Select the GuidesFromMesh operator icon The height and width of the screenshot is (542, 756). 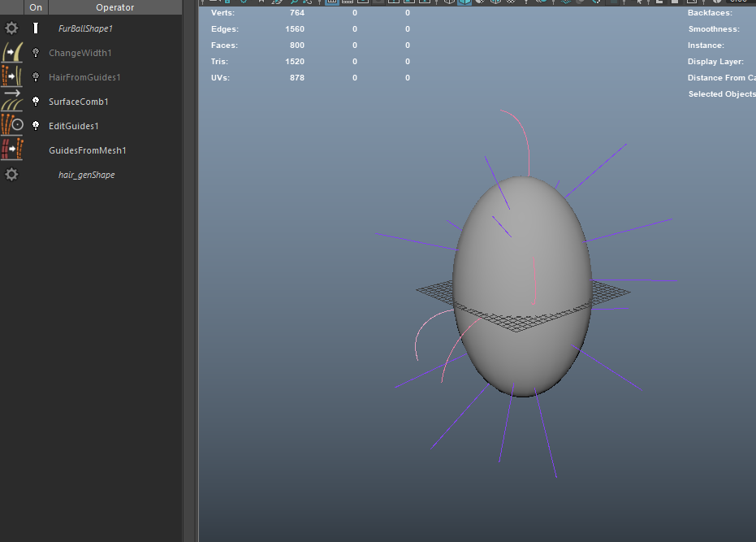pos(11,150)
